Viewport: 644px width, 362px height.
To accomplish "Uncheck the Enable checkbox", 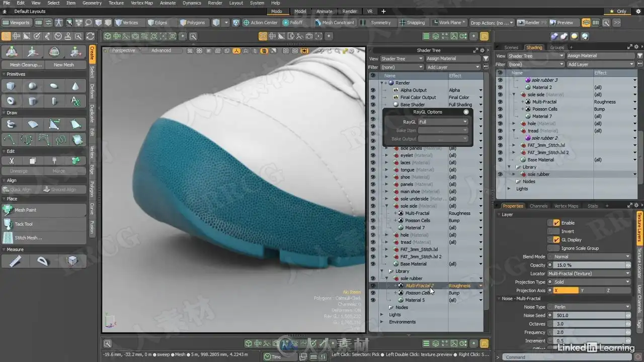I will tap(556, 223).
